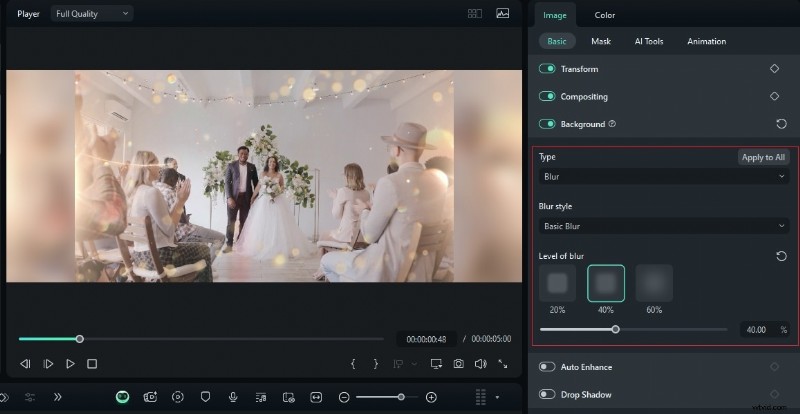Click the record camera toolbar icon

pos(151,397)
